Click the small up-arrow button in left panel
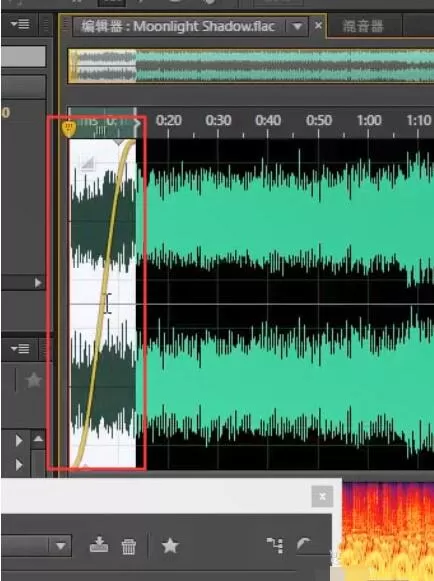Screen dimensions: 434x581 (38, 439)
